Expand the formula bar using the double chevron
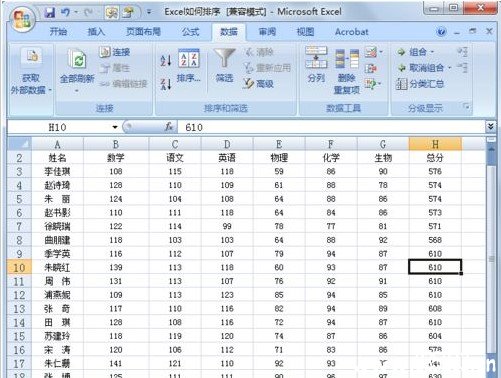The width and height of the screenshot is (501, 378). pos(490,126)
